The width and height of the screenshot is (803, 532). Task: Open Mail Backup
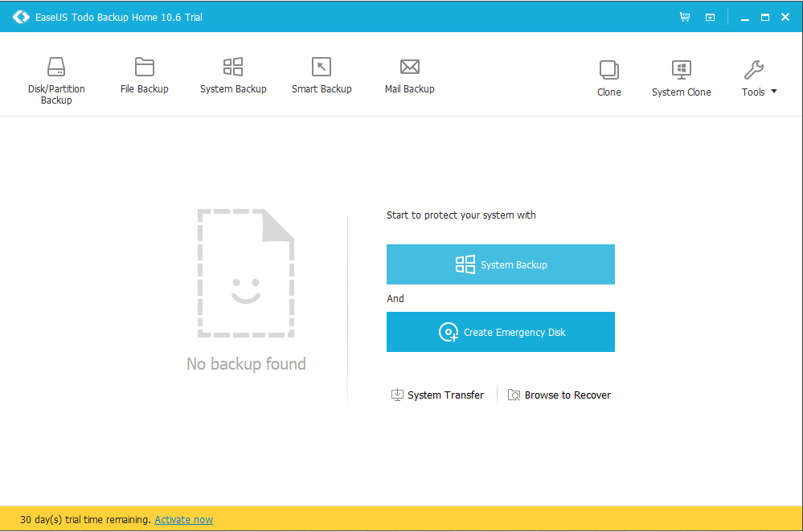point(410,76)
